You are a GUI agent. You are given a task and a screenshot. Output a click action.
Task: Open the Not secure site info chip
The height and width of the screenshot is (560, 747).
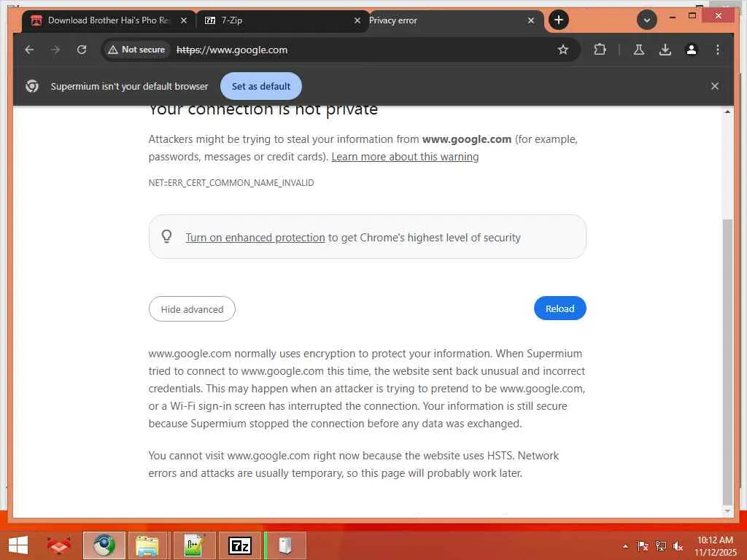pyautogui.click(x=136, y=50)
